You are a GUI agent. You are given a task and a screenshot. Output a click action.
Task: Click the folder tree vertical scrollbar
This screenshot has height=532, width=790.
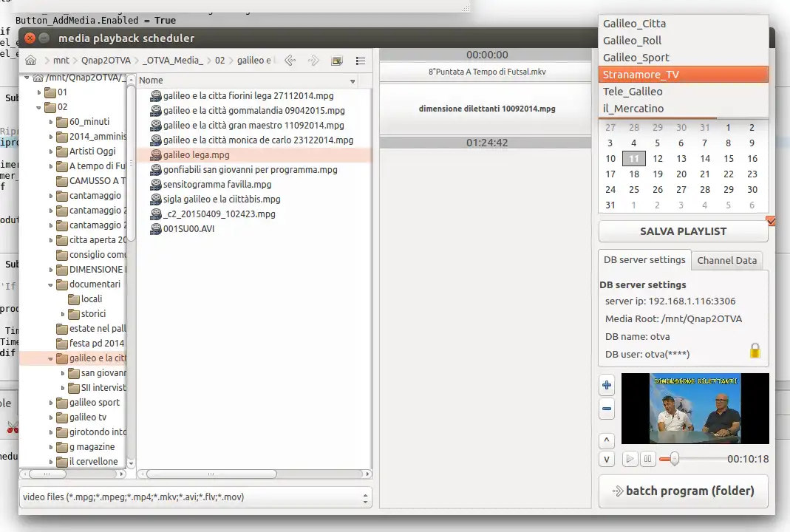pos(131,164)
